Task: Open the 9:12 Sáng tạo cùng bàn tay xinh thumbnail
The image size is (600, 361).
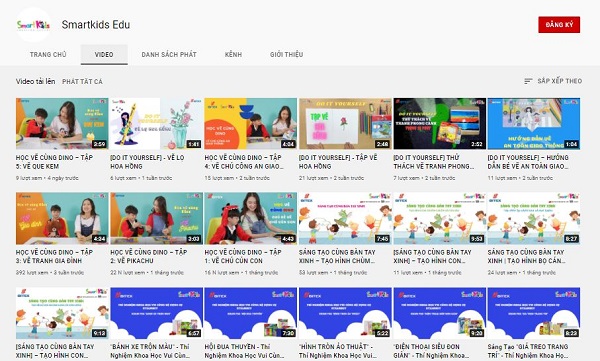Action: coord(62,313)
